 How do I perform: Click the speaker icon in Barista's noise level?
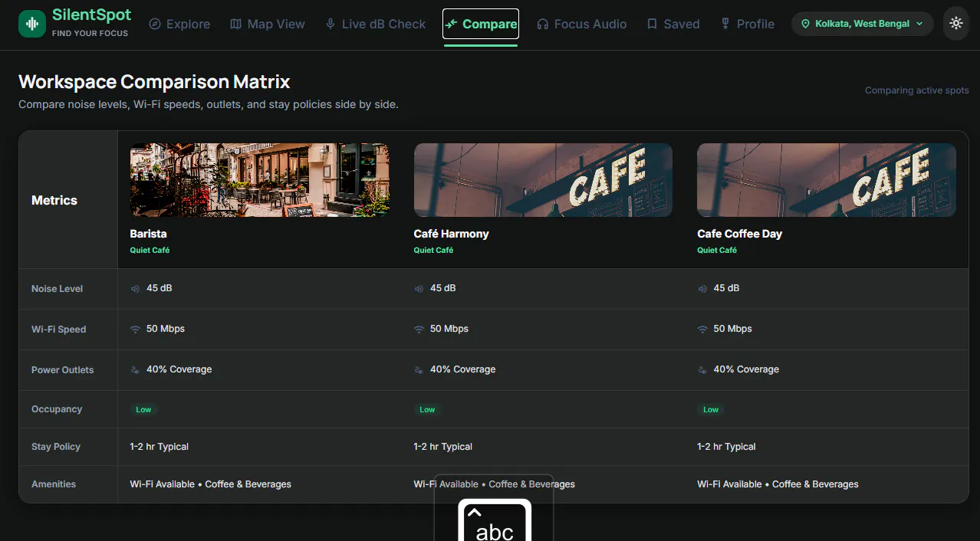coord(135,289)
